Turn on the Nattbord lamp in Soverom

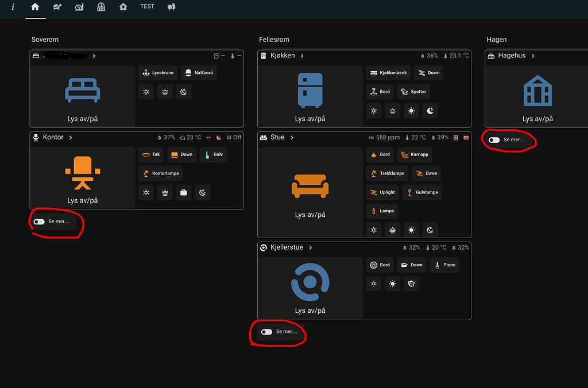(x=199, y=73)
